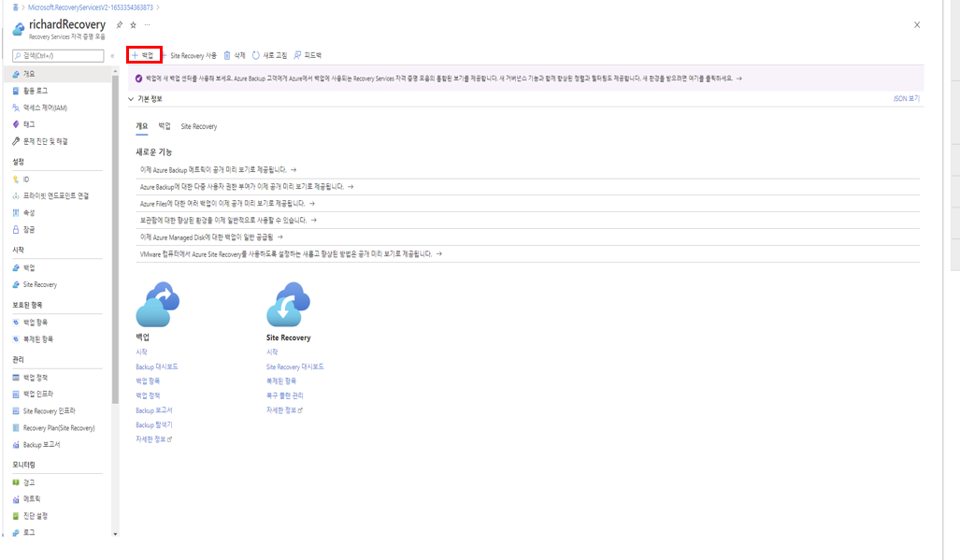Open Site Recovery 대시보드 link
The width and height of the screenshot is (960, 560).
click(x=295, y=366)
